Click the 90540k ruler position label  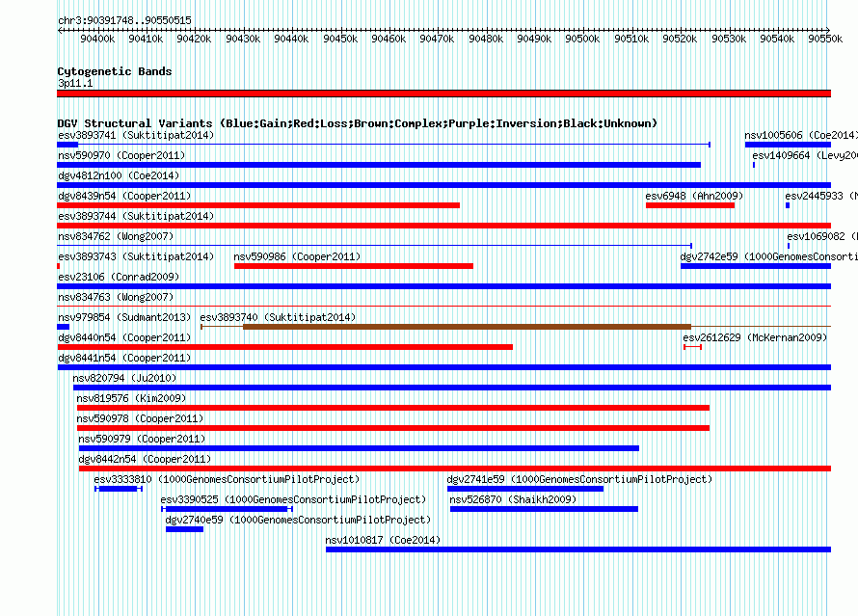(x=777, y=39)
